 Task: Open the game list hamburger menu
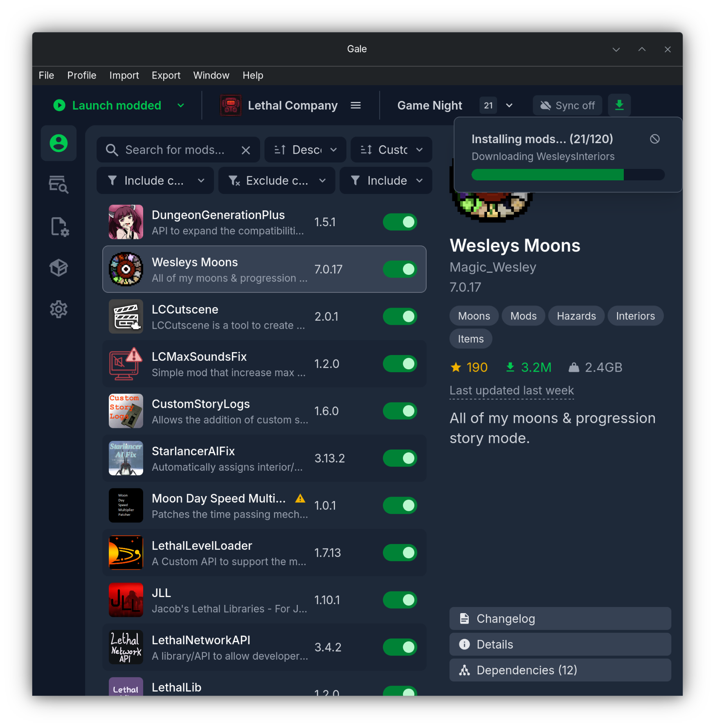pyautogui.click(x=356, y=106)
